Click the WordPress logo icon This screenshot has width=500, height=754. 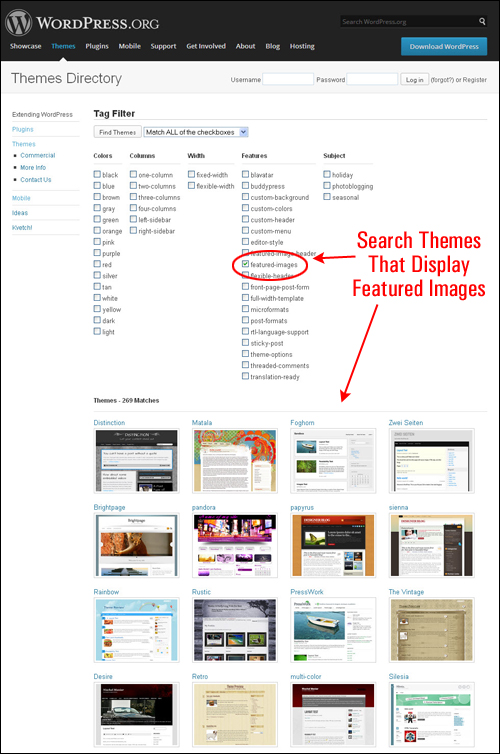(18, 22)
